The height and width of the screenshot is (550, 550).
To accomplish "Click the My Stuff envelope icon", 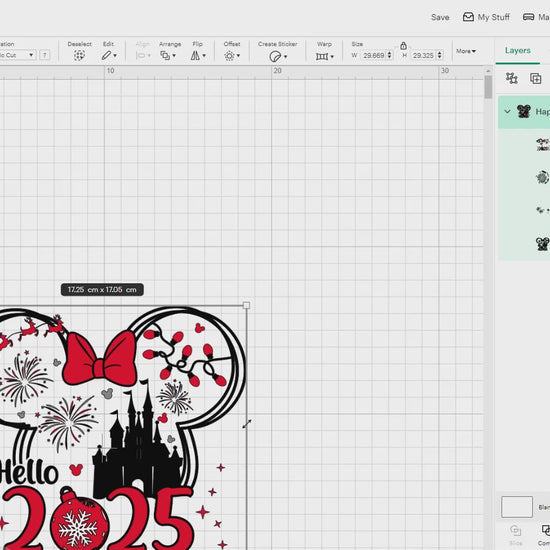I will (x=468, y=17).
